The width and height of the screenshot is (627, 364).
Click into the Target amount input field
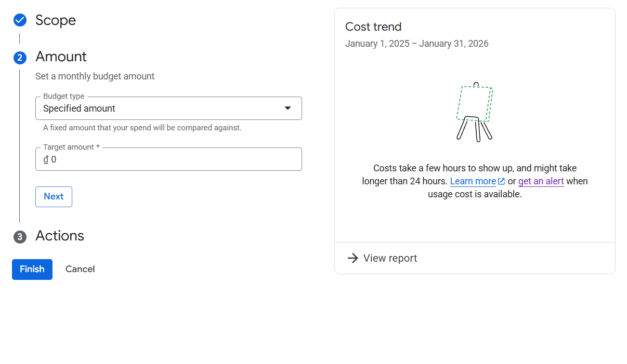point(172,159)
